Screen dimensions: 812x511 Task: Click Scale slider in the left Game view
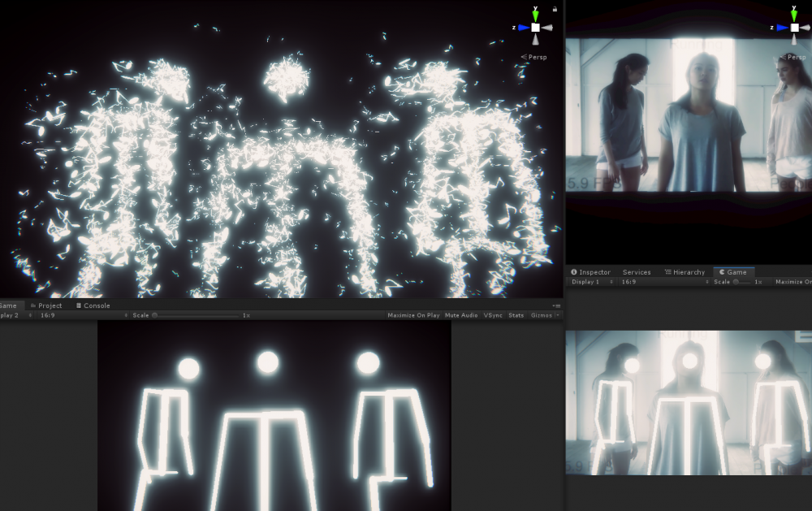click(195, 315)
